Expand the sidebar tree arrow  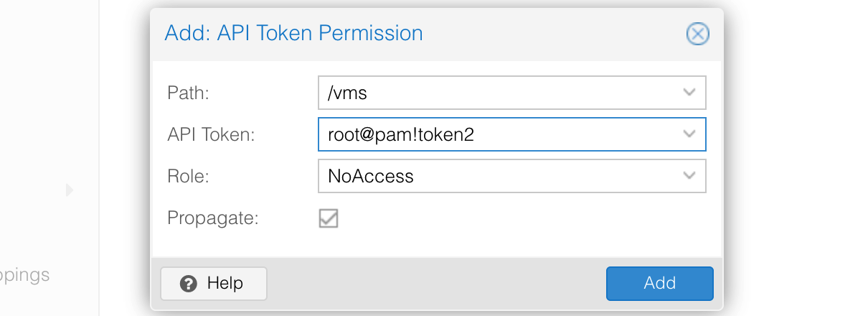click(x=70, y=190)
